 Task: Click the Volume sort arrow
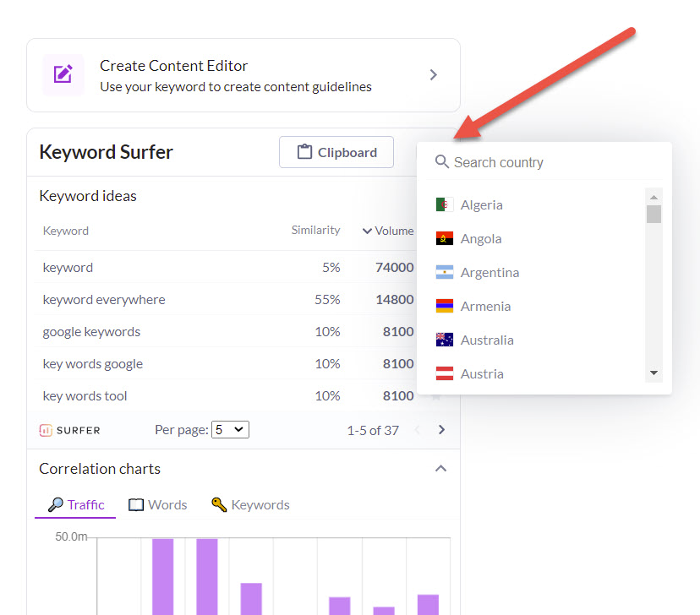click(x=366, y=230)
